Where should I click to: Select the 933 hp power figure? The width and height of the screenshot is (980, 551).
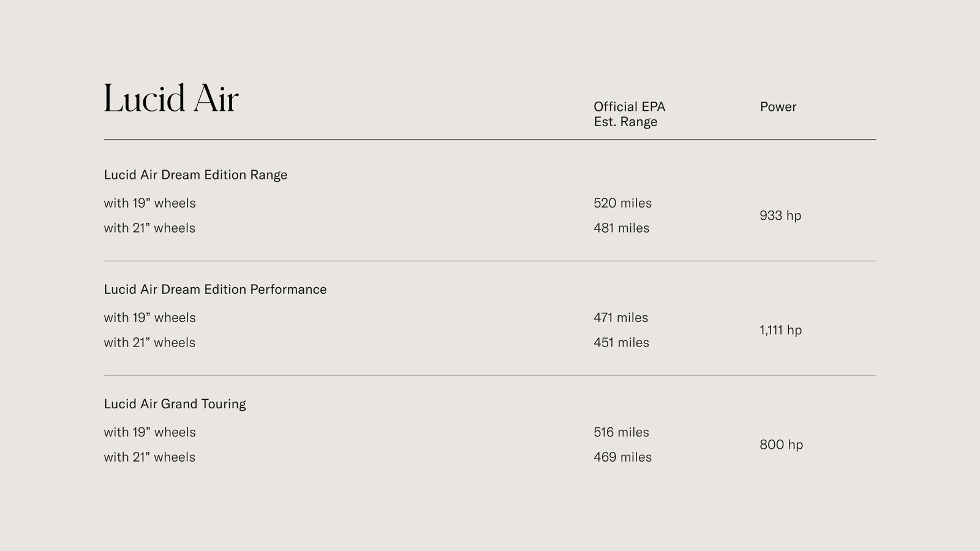coord(780,216)
